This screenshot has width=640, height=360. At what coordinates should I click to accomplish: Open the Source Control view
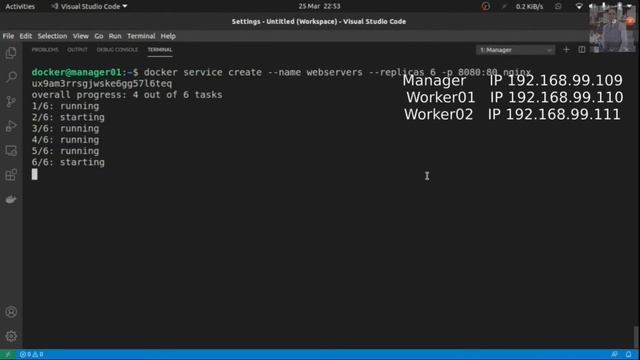[11, 101]
